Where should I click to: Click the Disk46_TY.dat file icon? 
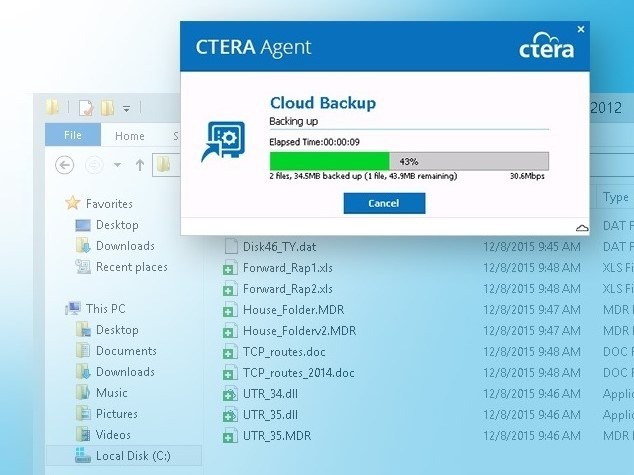pos(231,247)
